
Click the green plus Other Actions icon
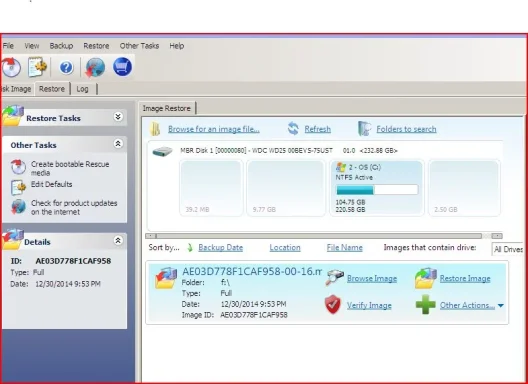click(426, 305)
